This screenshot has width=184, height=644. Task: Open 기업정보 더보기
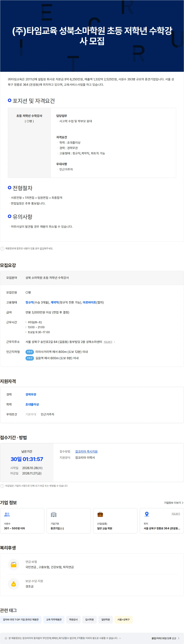(x=172, y=503)
